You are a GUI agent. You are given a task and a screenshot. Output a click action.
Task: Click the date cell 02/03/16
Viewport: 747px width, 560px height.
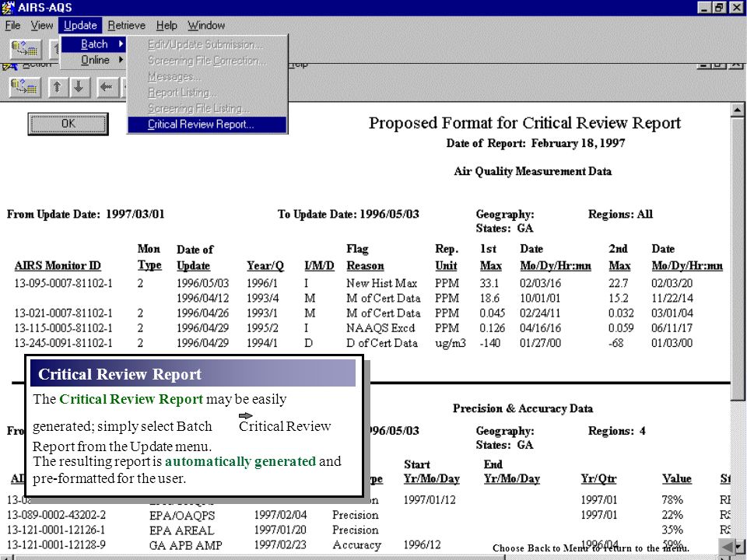tap(540, 283)
